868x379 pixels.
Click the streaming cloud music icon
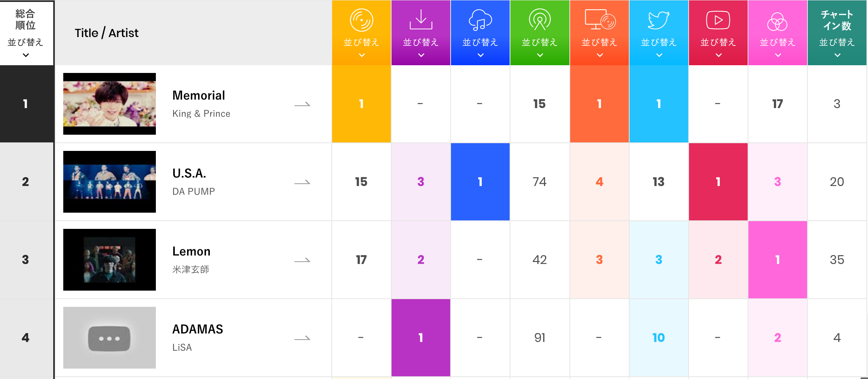point(480,20)
